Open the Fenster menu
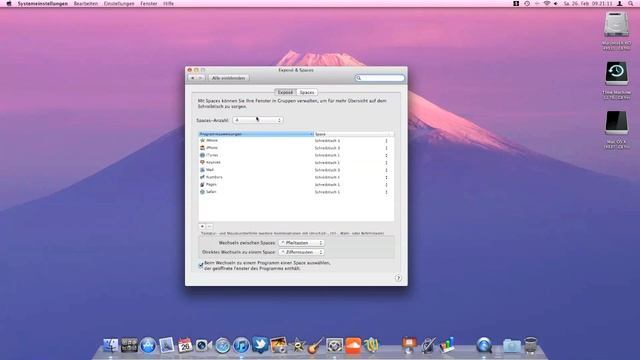 (x=149, y=3)
